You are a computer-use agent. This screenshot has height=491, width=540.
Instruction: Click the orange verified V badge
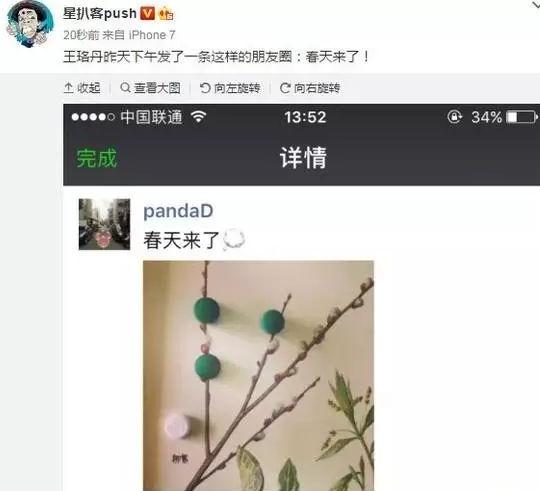click(147, 14)
